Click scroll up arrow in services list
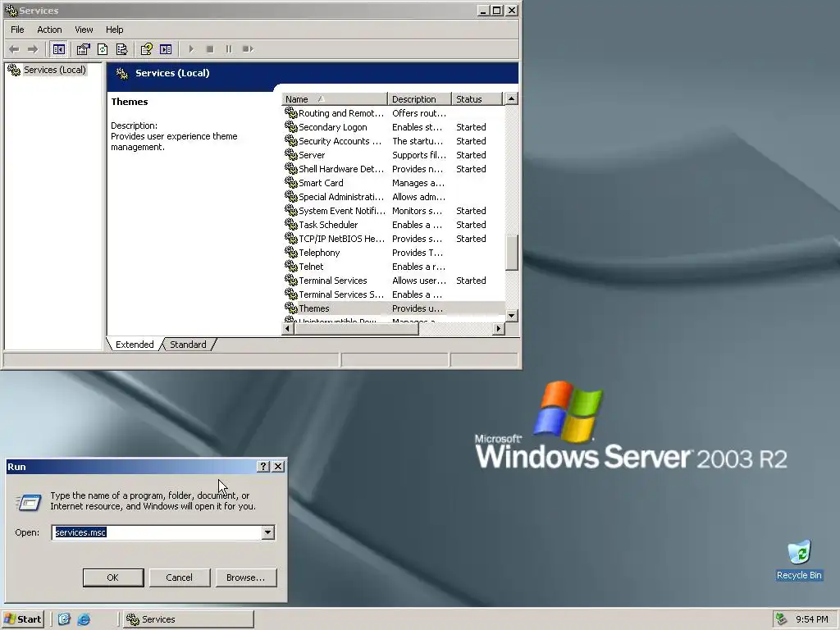 pyautogui.click(x=512, y=99)
